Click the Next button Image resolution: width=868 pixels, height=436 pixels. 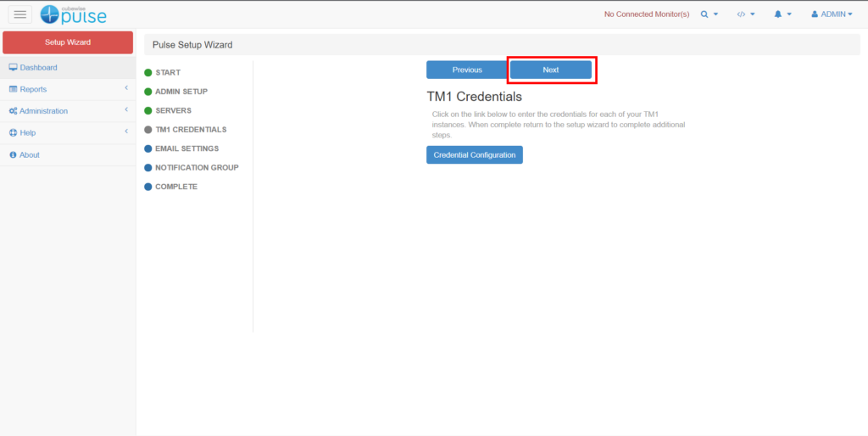(x=551, y=70)
